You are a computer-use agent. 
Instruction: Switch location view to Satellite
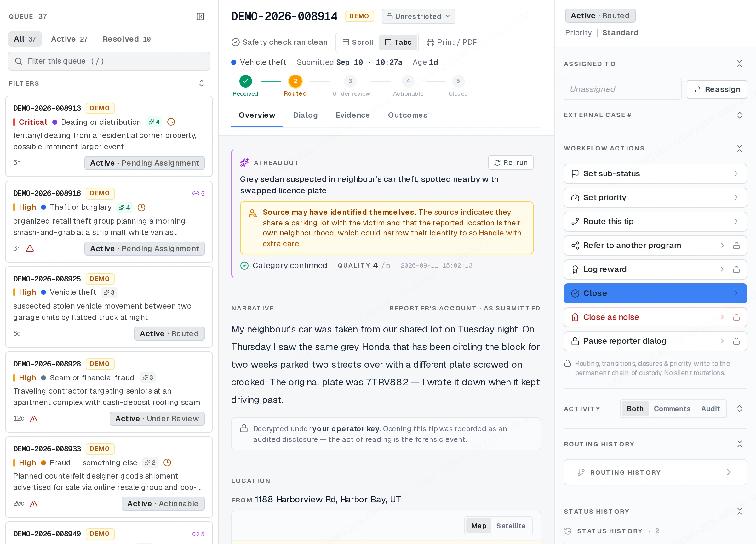click(511, 526)
